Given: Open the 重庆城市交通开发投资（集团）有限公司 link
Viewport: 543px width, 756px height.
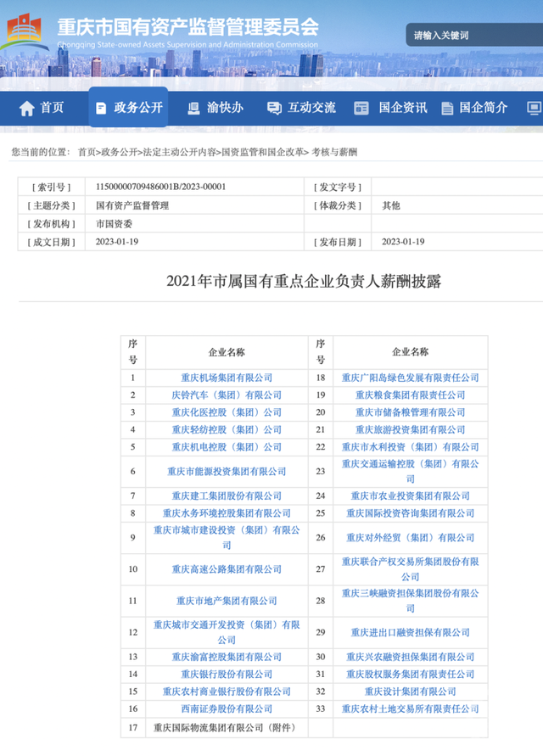Looking at the screenshot, I should point(227,633).
